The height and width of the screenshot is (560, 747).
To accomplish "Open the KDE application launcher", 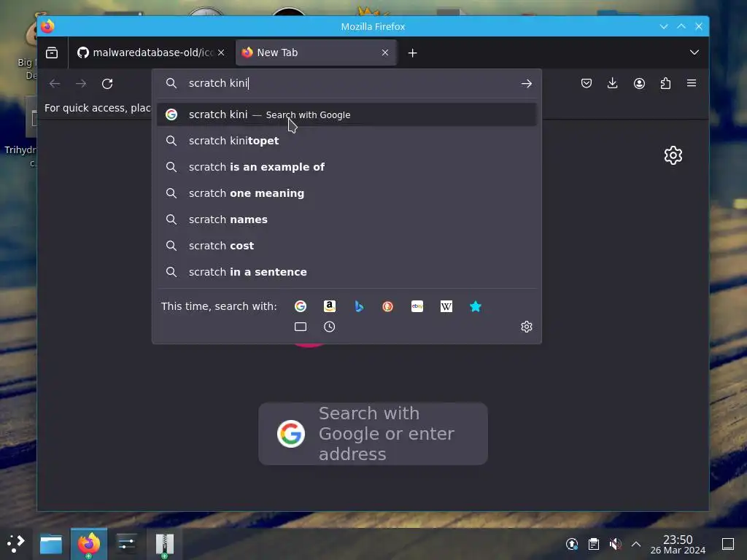I will [x=16, y=543].
